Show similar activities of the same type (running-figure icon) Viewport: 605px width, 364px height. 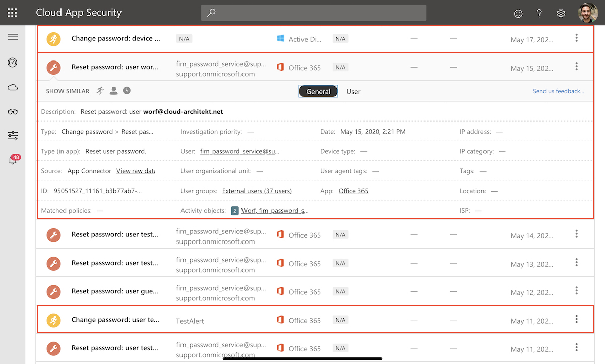click(x=101, y=91)
